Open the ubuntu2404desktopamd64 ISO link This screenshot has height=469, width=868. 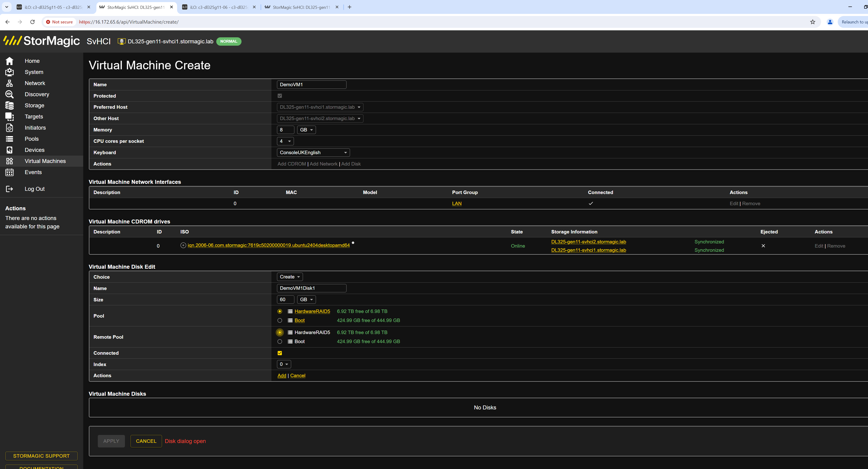tap(269, 245)
